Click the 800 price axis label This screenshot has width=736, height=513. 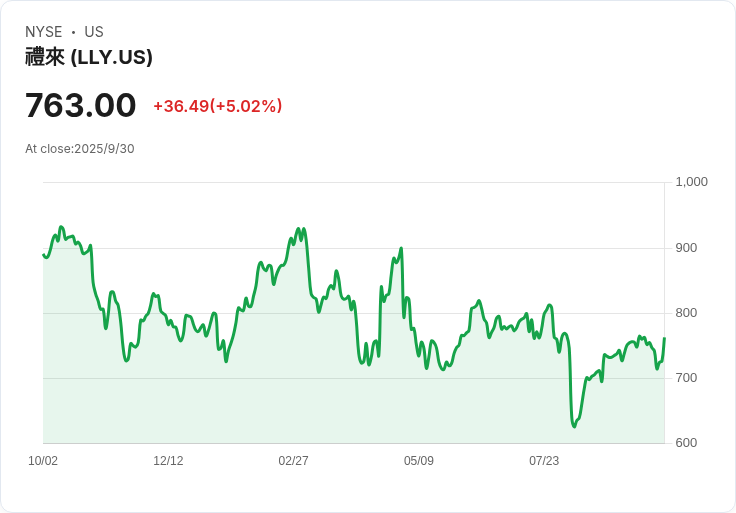686,313
